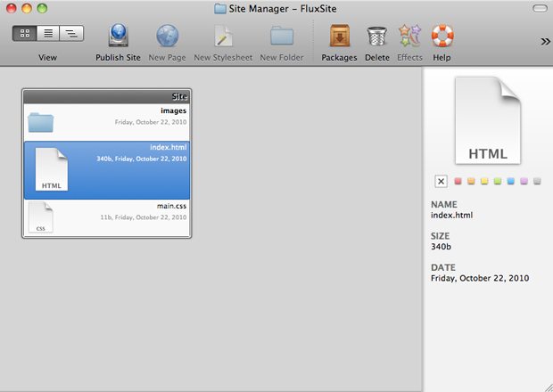553x392 pixels.
Task: Click the HTML document icon in list
Action: [x=52, y=169]
